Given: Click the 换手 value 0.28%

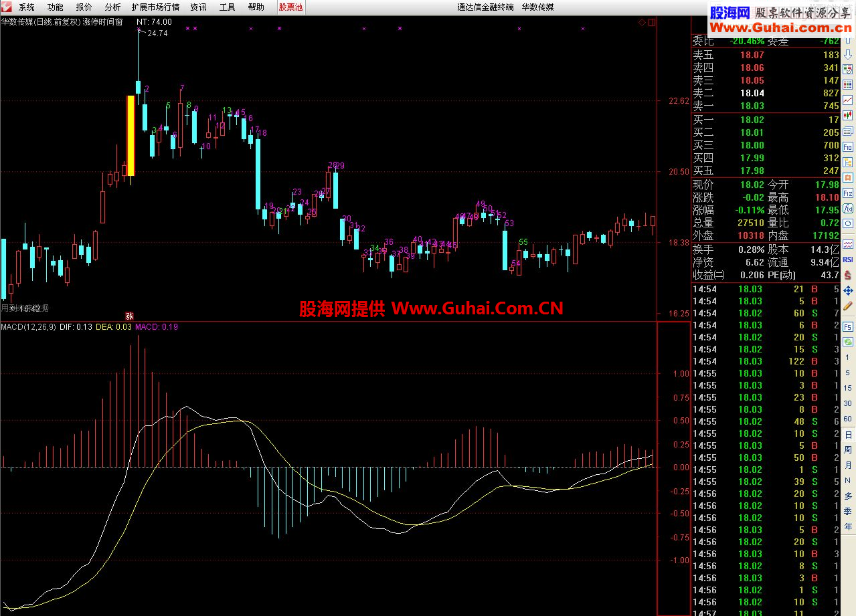Looking at the screenshot, I should (750, 249).
